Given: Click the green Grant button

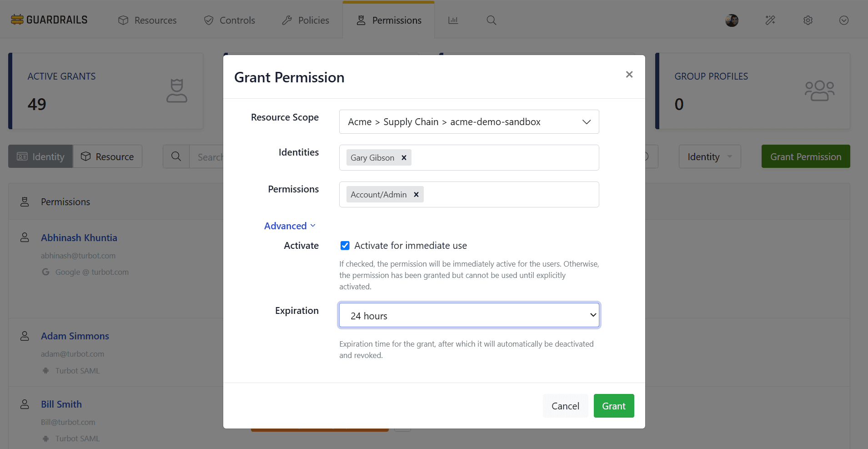Looking at the screenshot, I should click(613, 406).
